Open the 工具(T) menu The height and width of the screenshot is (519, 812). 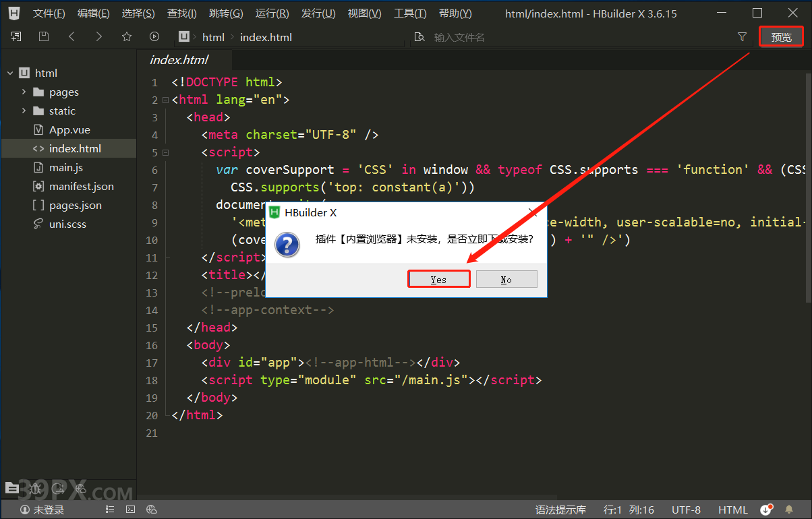tap(410, 13)
